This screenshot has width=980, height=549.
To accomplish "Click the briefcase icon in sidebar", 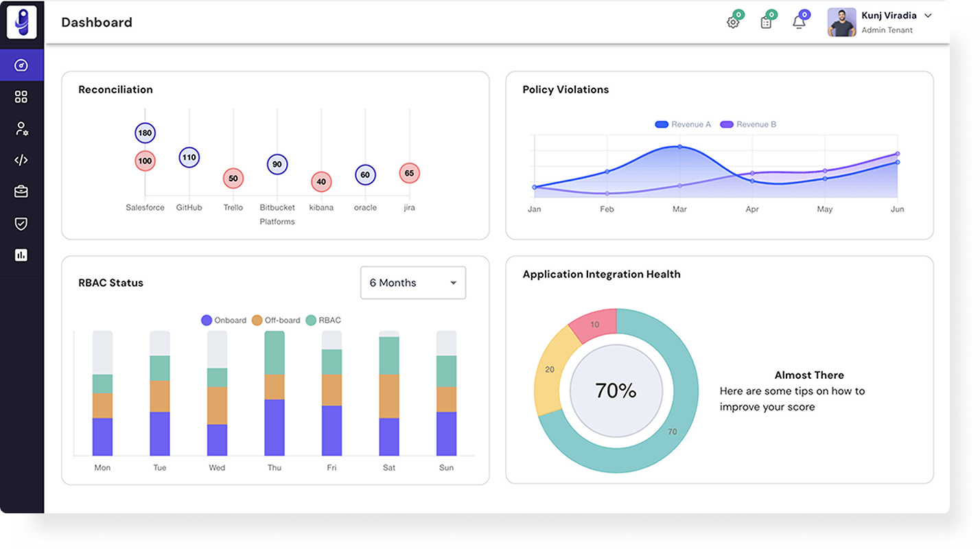I will coord(21,191).
